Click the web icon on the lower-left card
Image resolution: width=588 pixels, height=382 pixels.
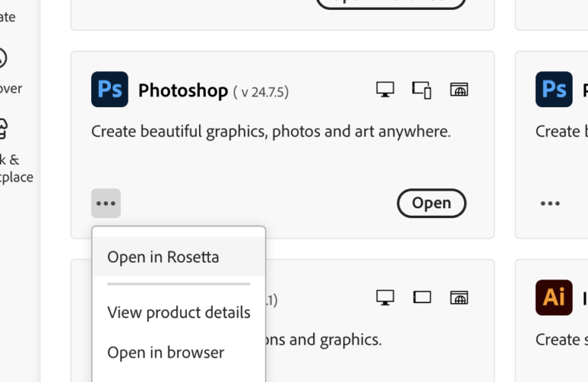pyautogui.click(x=459, y=298)
